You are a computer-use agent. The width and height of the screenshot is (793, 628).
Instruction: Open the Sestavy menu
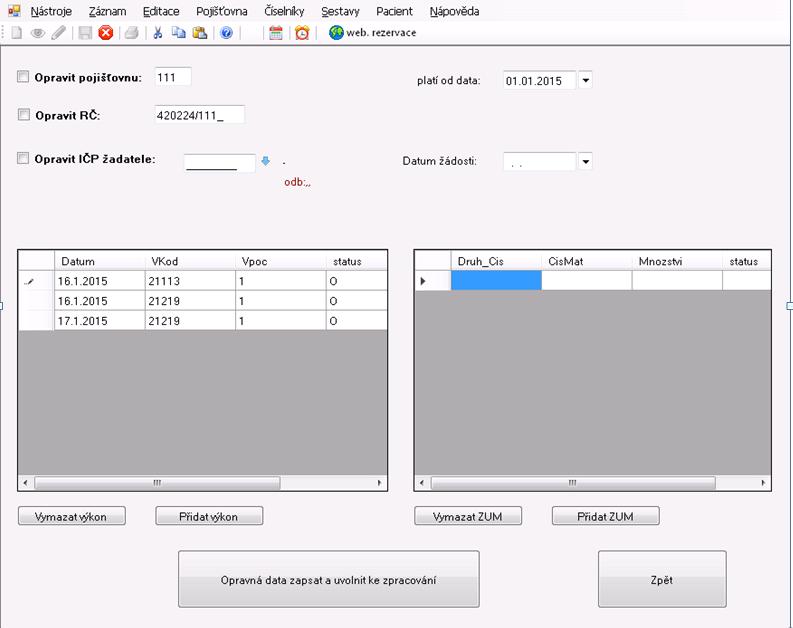click(x=340, y=11)
